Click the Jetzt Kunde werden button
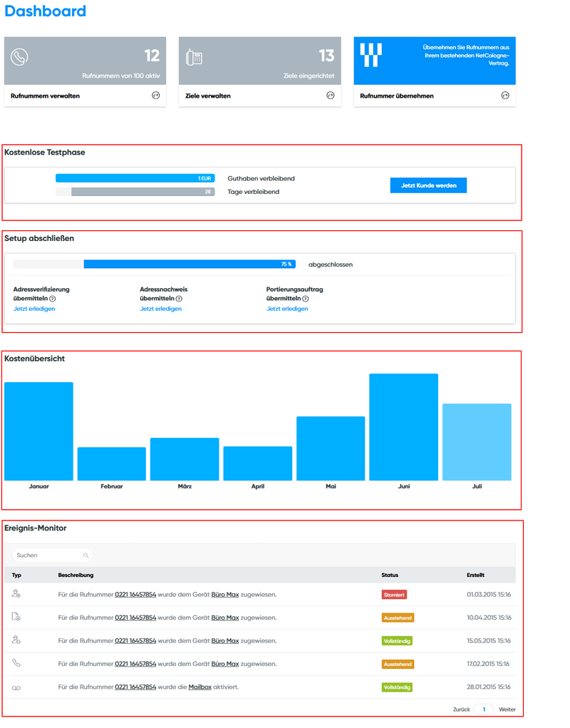This screenshot has width=570, height=728. pos(428,185)
